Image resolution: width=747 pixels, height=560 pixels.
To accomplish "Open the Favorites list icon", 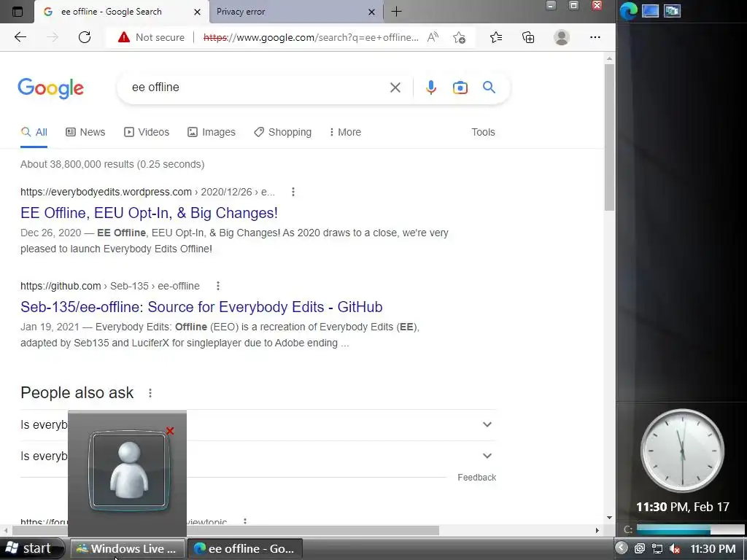I will (x=496, y=37).
